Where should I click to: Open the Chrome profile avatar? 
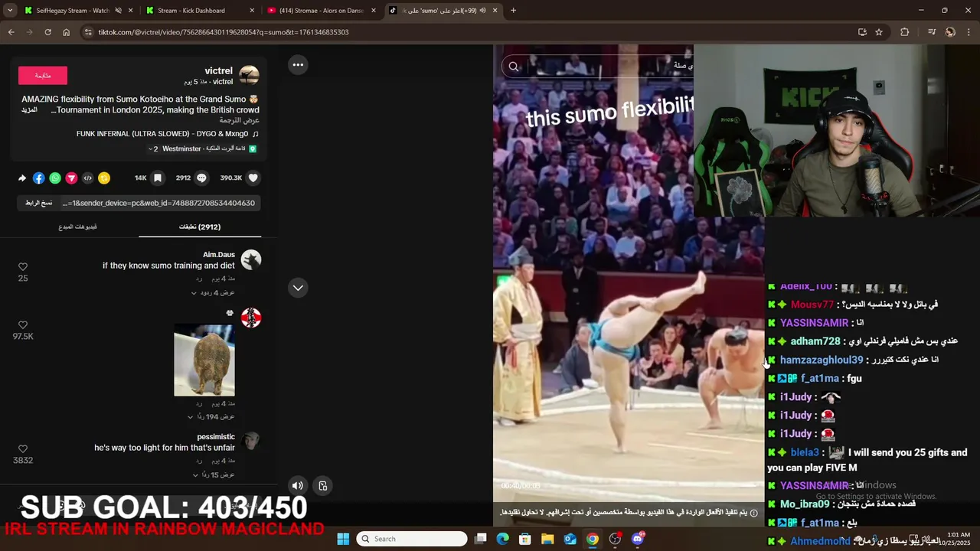pos(950,32)
